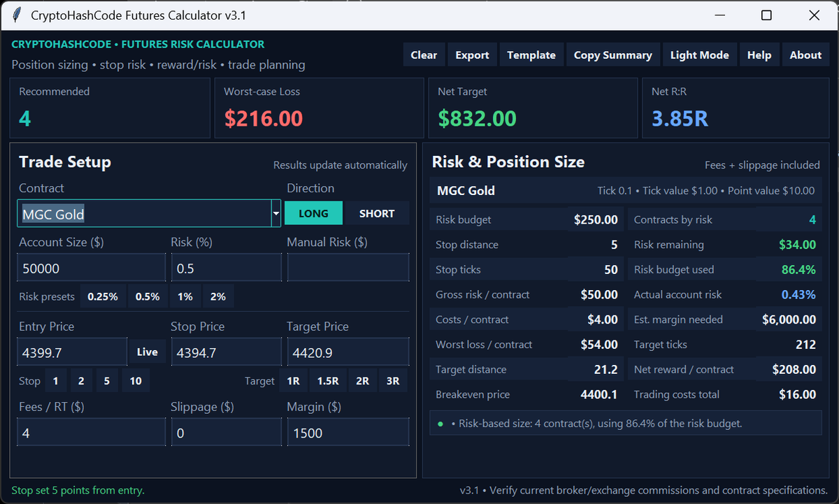The image size is (839, 504).
Task: Set target to 3R
Action: click(x=393, y=381)
